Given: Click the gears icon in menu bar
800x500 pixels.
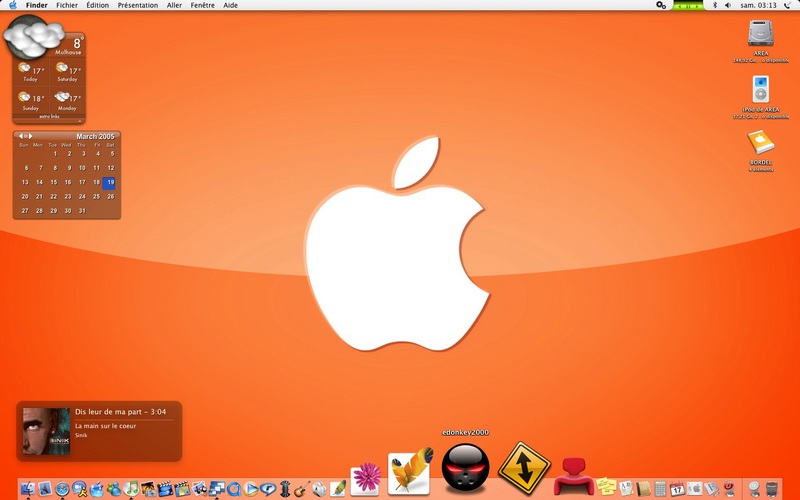Looking at the screenshot, I should (661, 5).
